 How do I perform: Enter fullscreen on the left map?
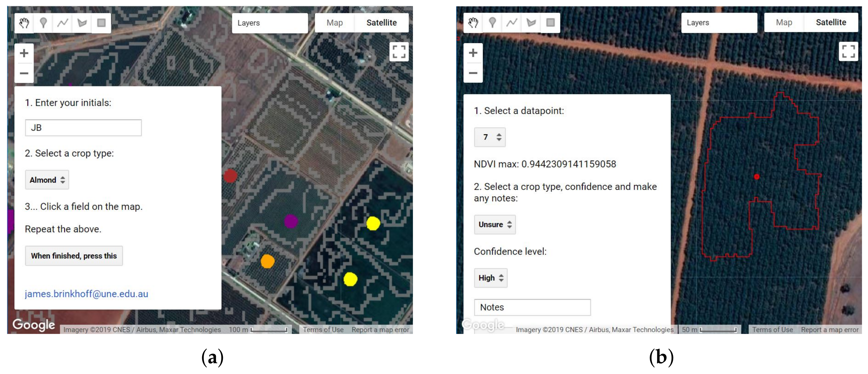point(399,52)
